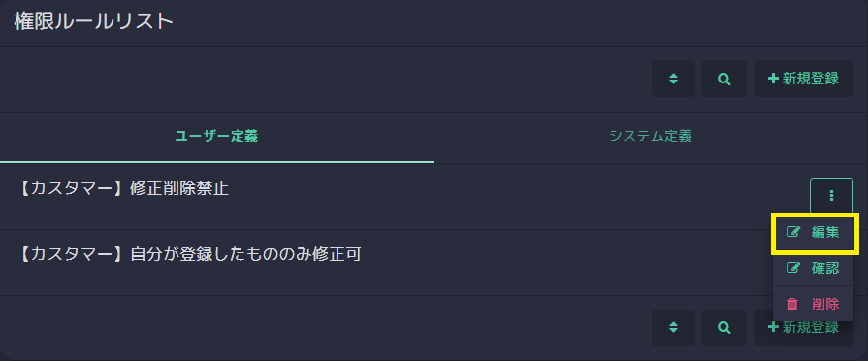Select 編集 from the row context menu
The image size is (868, 361).
[x=813, y=233]
